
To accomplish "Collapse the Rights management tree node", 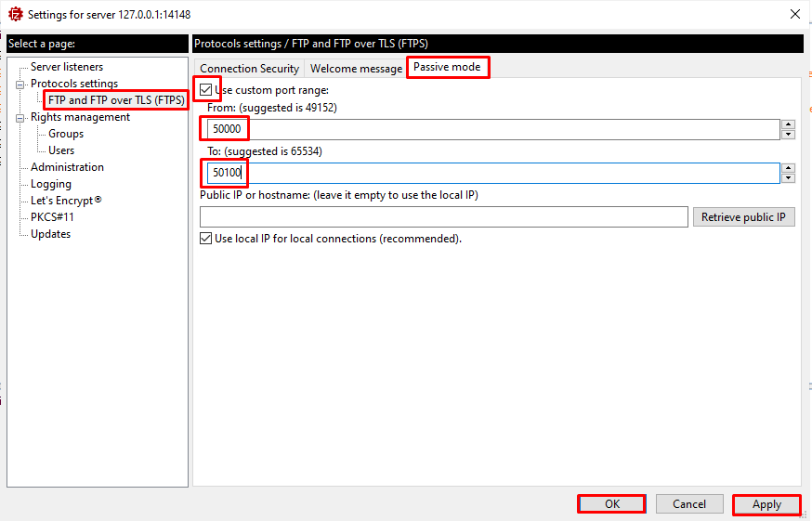I will tap(20, 118).
